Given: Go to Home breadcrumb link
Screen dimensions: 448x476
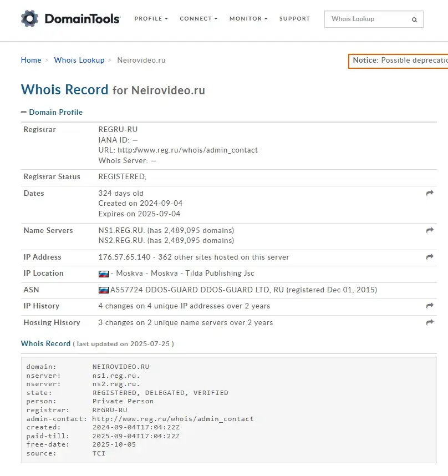Looking at the screenshot, I should tap(31, 60).
